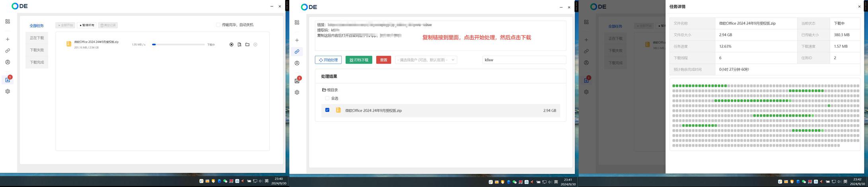Click the speaker volume icon in the left taskbar

[261, 181]
